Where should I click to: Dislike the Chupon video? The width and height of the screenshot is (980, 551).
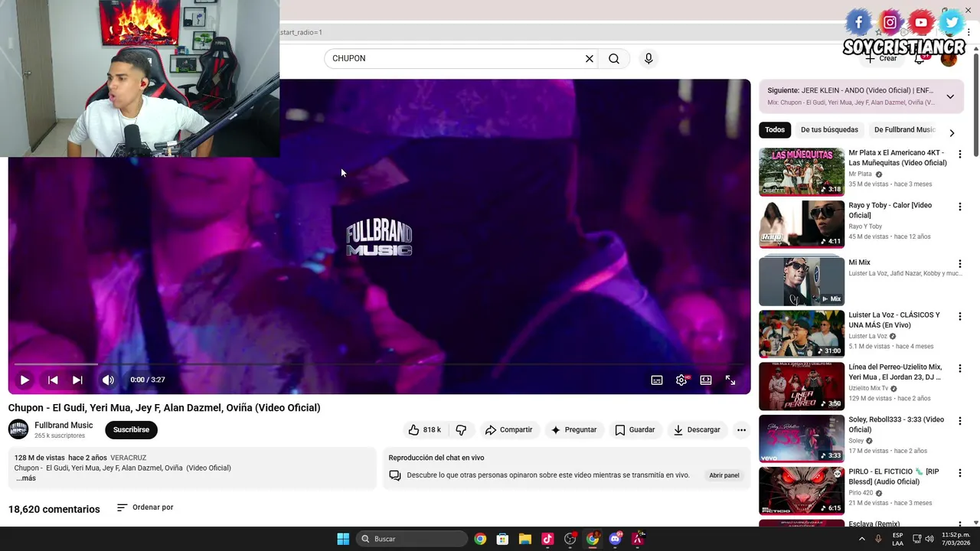click(461, 430)
